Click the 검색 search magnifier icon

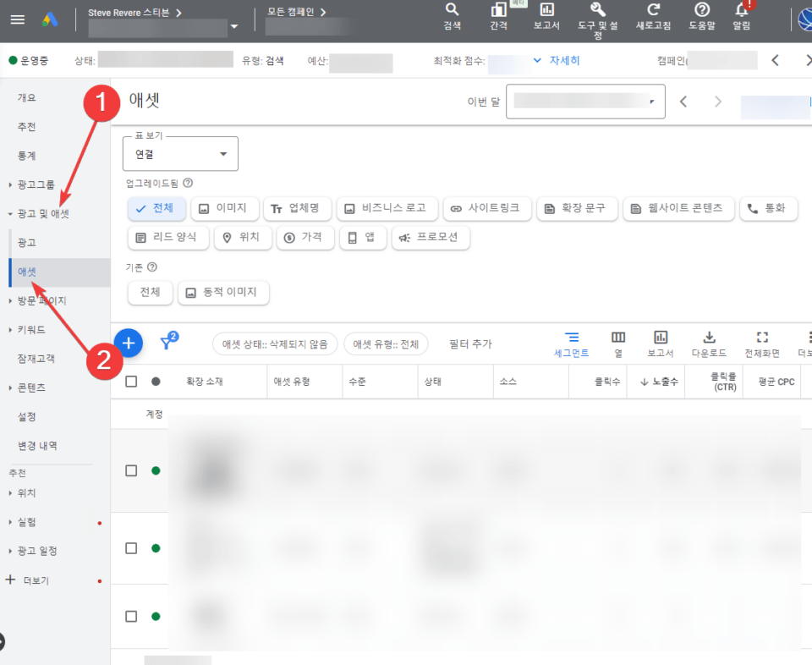tap(452, 10)
